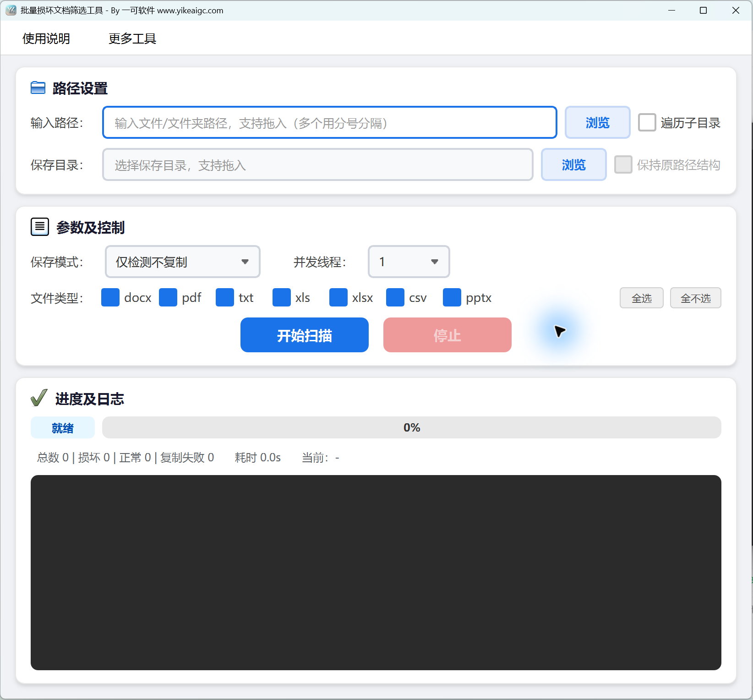Click the 当前: - status text
The image size is (753, 700).
[x=321, y=457]
